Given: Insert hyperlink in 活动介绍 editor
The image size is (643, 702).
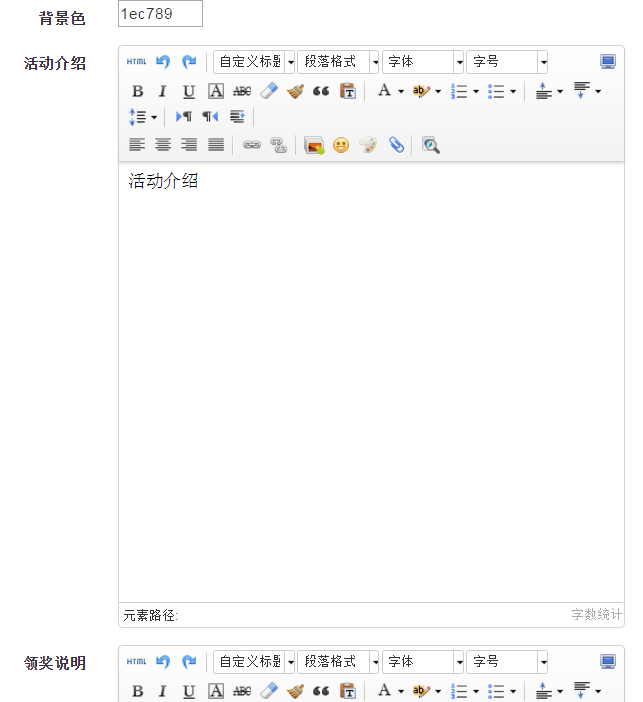Looking at the screenshot, I should [x=252, y=145].
